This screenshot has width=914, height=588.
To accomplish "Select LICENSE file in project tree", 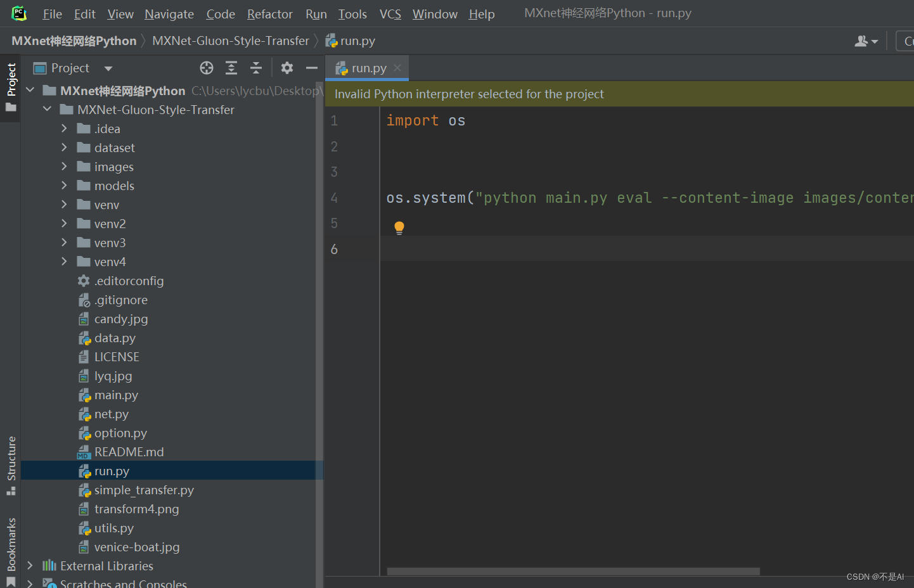I will point(117,357).
